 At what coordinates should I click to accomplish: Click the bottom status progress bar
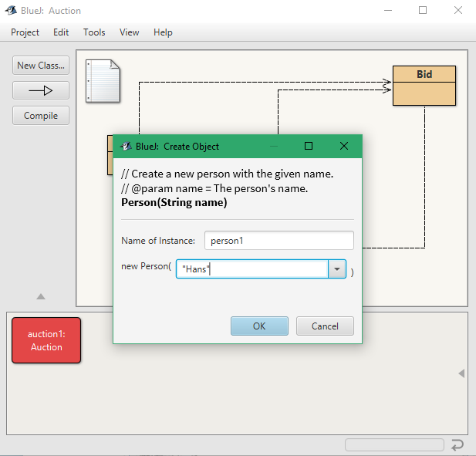pyautogui.click(x=394, y=445)
